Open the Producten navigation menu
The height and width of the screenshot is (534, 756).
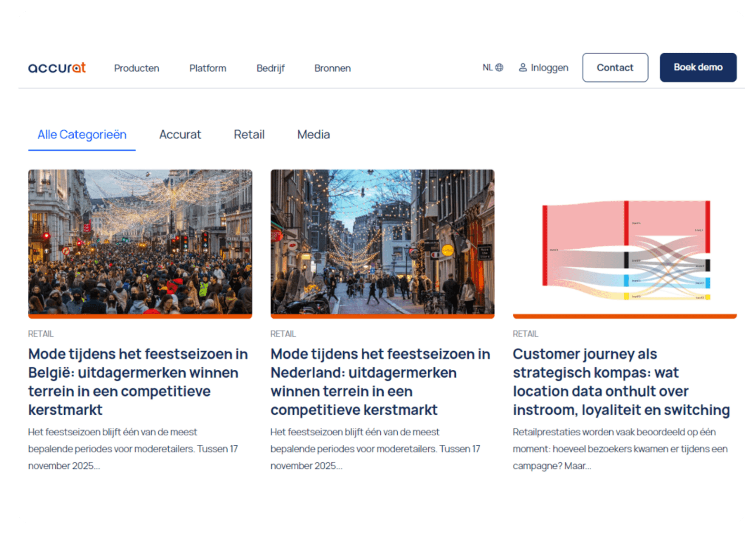coord(136,68)
